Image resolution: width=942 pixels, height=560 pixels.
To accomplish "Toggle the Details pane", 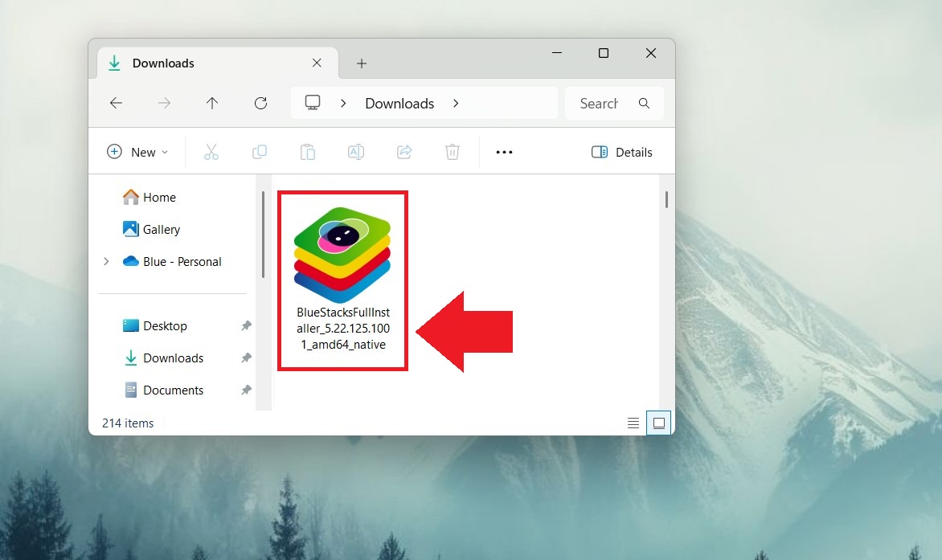I will [621, 152].
